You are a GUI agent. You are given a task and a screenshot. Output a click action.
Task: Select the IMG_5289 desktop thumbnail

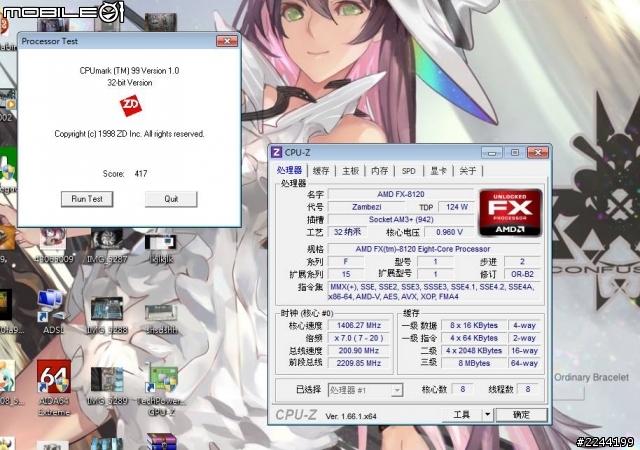tap(107, 386)
